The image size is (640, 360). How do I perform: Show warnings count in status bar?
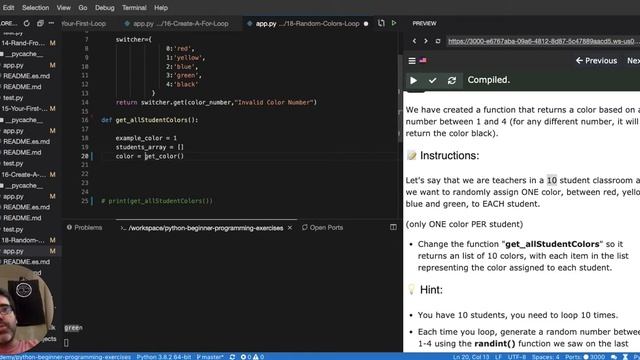(x=258, y=357)
